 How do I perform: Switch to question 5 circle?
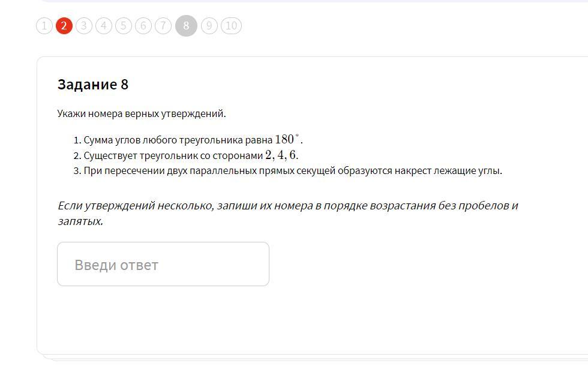tap(124, 26)
